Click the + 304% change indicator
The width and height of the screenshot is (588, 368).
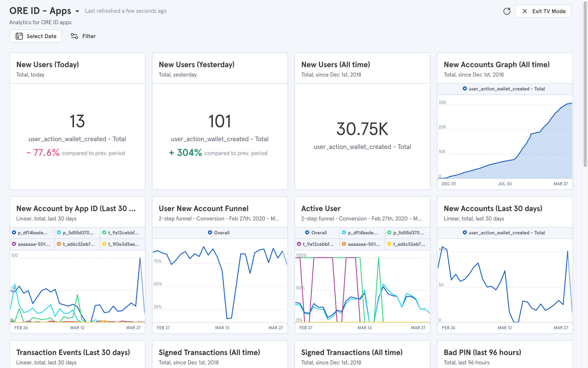click(x=185, y=153)
